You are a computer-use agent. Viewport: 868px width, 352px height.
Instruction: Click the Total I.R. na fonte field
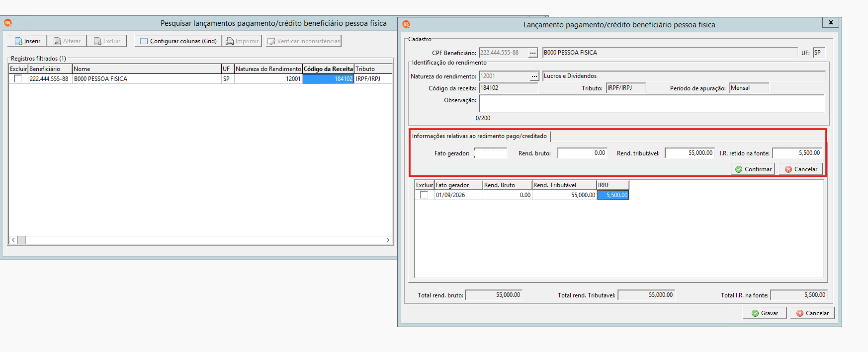coord(799,295)
